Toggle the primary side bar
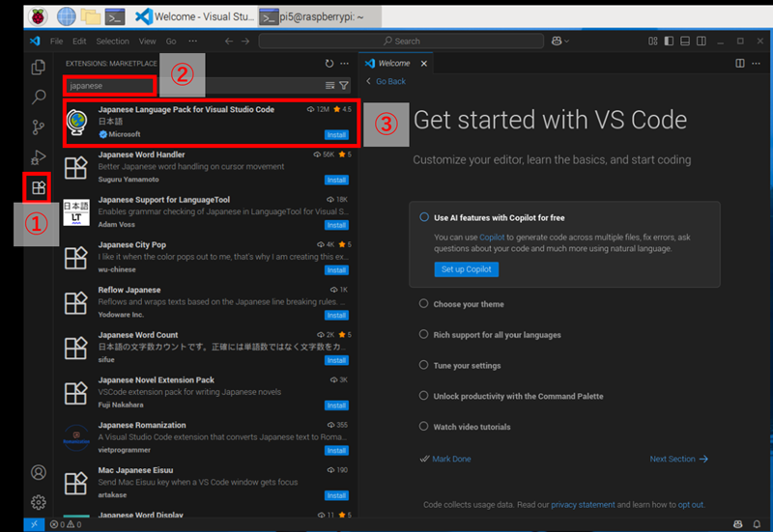The height and width of the screenshot is (532, 773). coord(669,42)
